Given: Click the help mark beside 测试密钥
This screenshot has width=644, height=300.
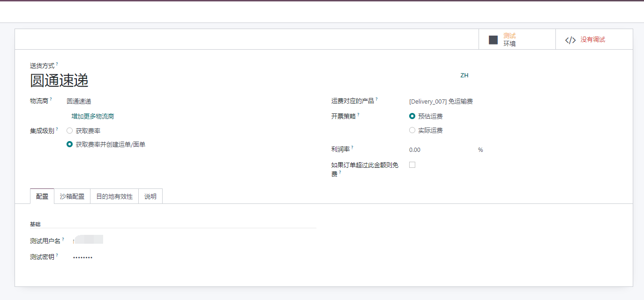Looking at the screenshot, I should click(57, 255).
